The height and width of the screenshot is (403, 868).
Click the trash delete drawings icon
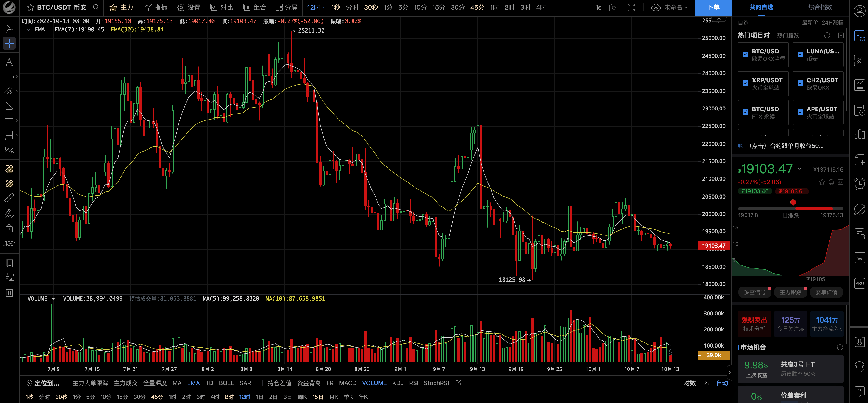(x=9, y=292)
